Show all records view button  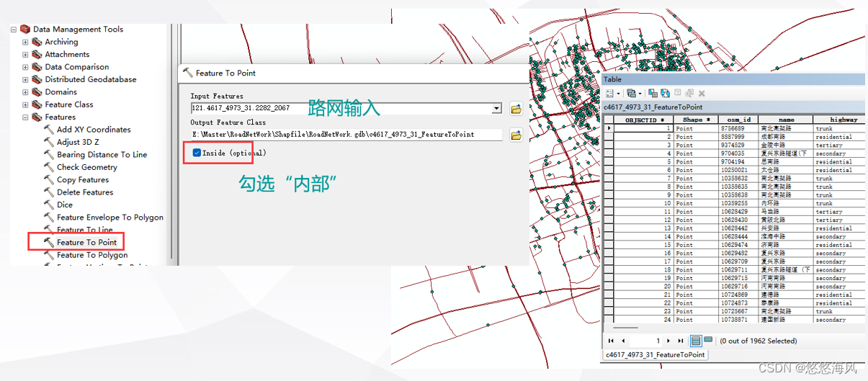pos(697,341)
